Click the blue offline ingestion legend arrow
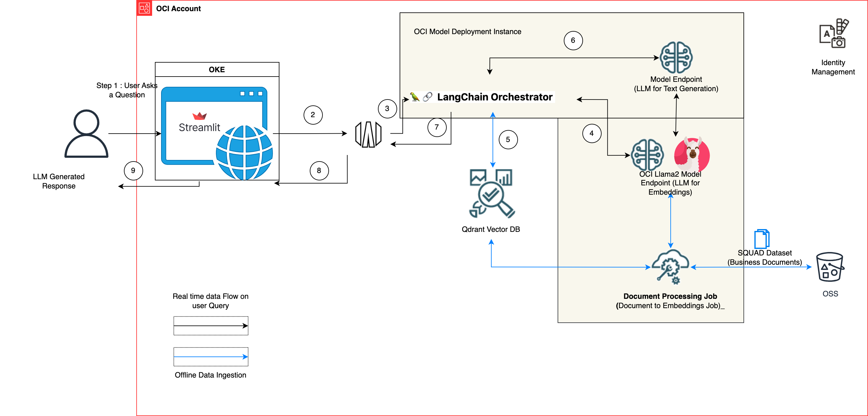868x416 pixels. (211, 357)
